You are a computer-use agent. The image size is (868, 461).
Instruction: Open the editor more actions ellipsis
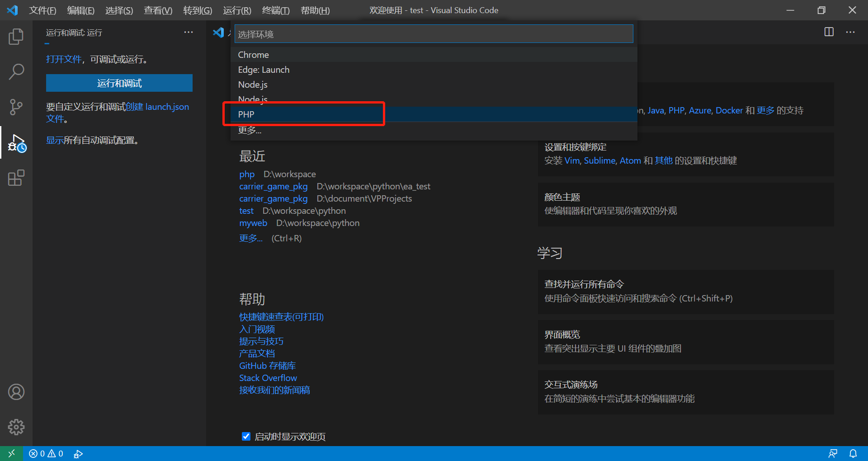(850, 32)
